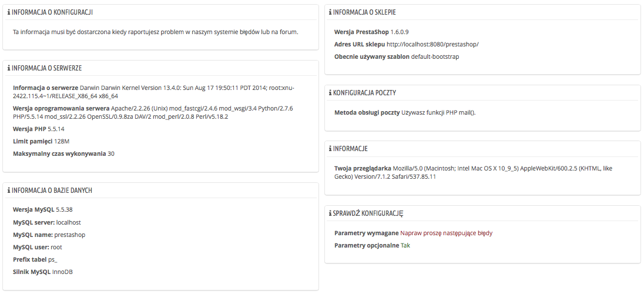Image resolution: width=644 pixels, height=294 pixels.
Task: Click the table prefix value ps_
Action: click(53, 260)
